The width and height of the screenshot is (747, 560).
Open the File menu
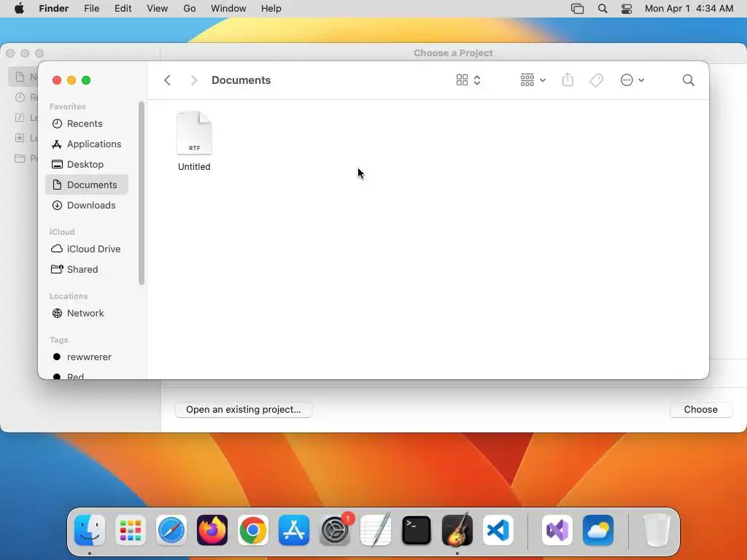click(91, 9)
